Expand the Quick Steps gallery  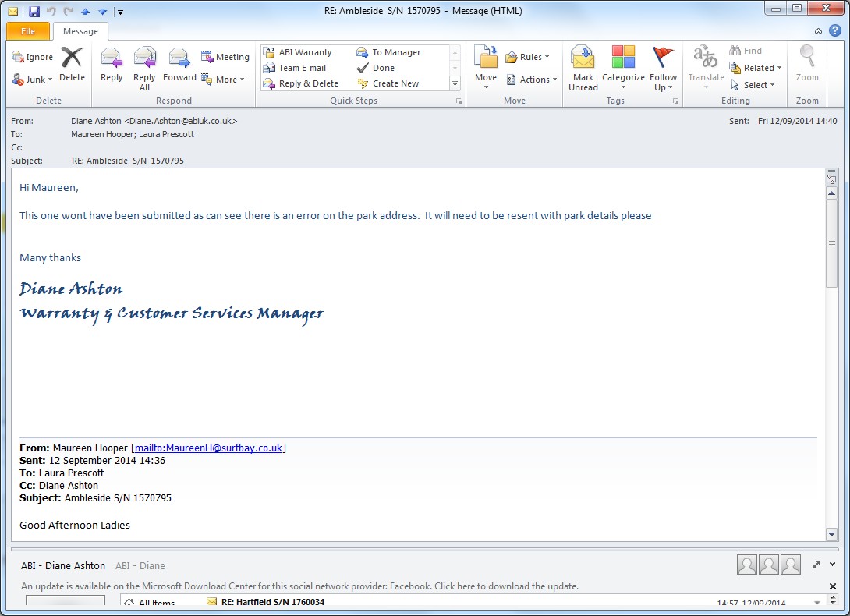click(x=455, y=83)
